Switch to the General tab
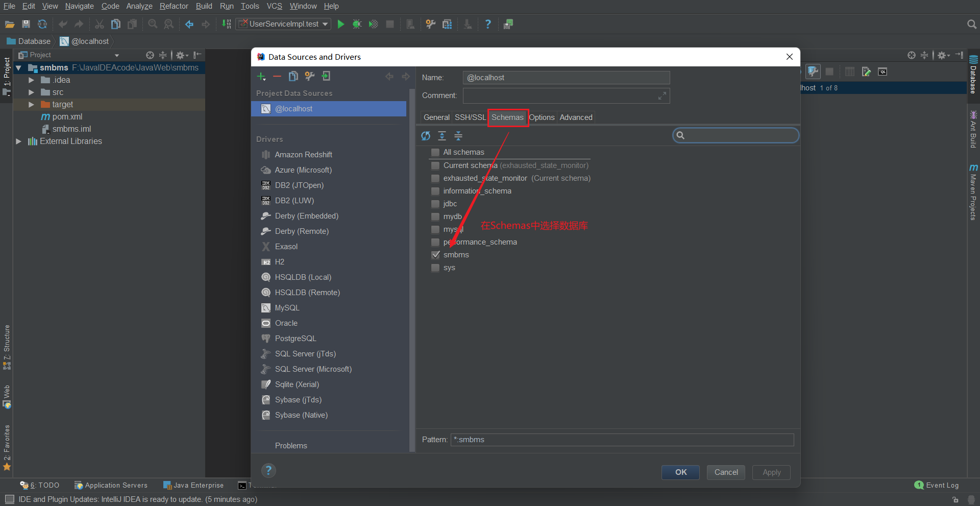The height and width of the screenshot is (506, 980). pos(436,117)
